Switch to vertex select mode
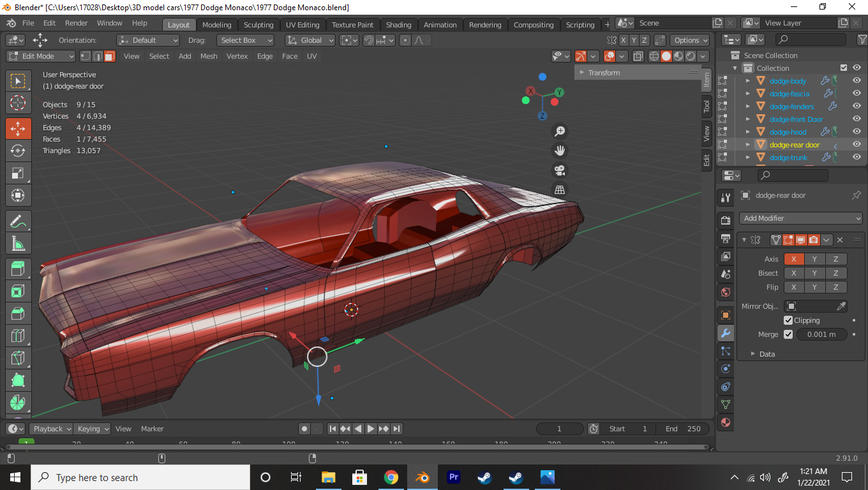Screen dimensions: 868x490 pos(87,56)
